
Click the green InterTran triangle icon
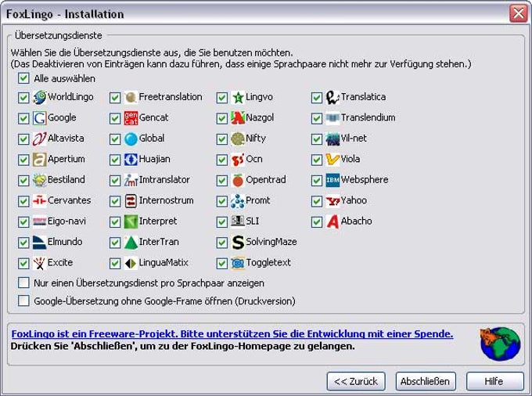(131, 243)
